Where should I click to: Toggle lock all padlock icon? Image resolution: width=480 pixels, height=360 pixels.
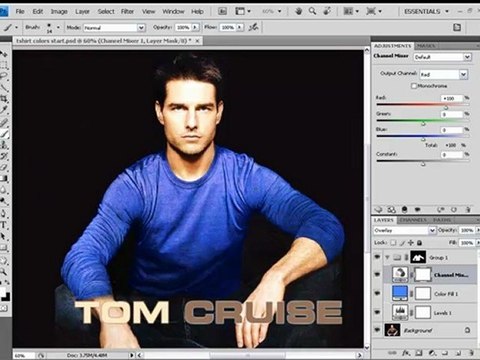pos(420,243)
